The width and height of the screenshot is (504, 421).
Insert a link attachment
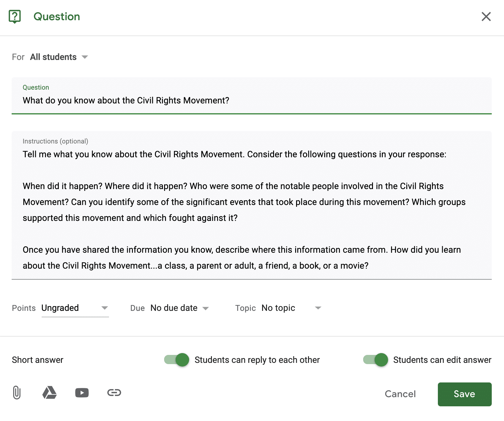tap(114, 393)
